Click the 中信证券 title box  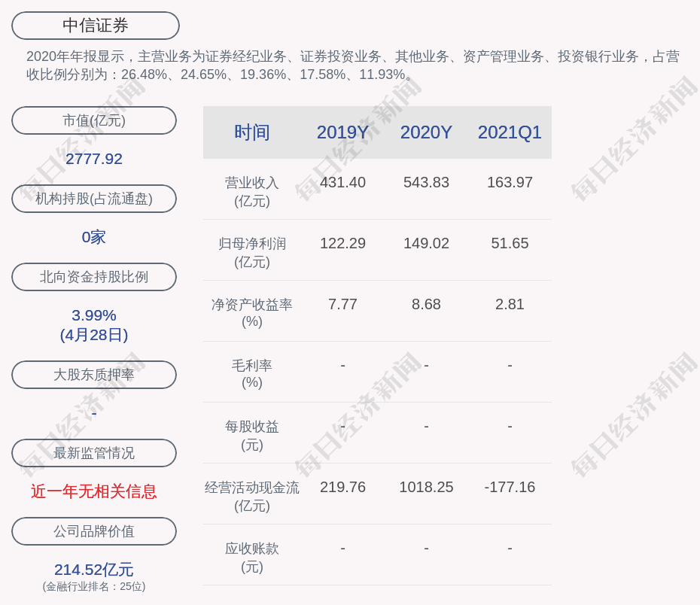94,25
